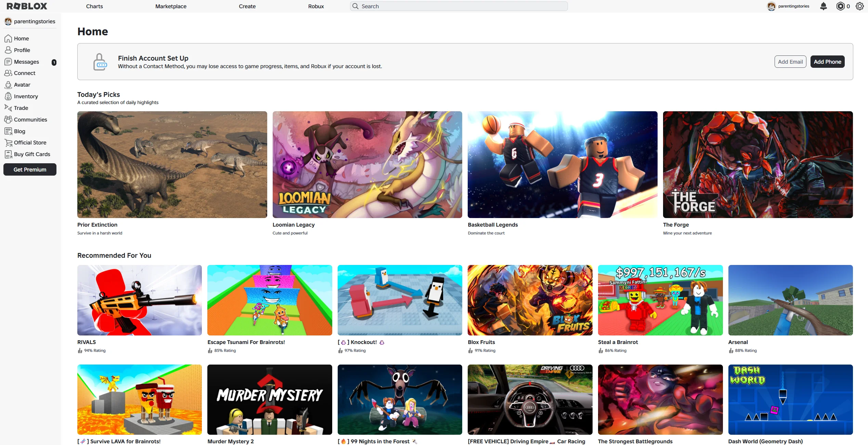
Task: Open the Create tab
Action: [247, 6]
